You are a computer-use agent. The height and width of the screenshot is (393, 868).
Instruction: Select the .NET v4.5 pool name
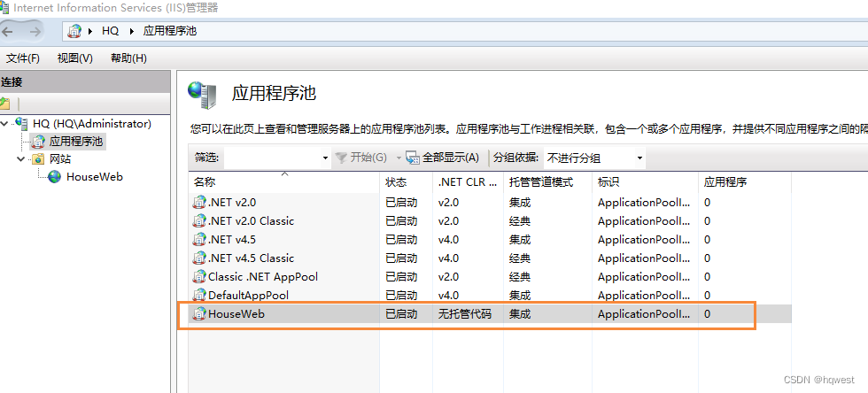point(232,240)
